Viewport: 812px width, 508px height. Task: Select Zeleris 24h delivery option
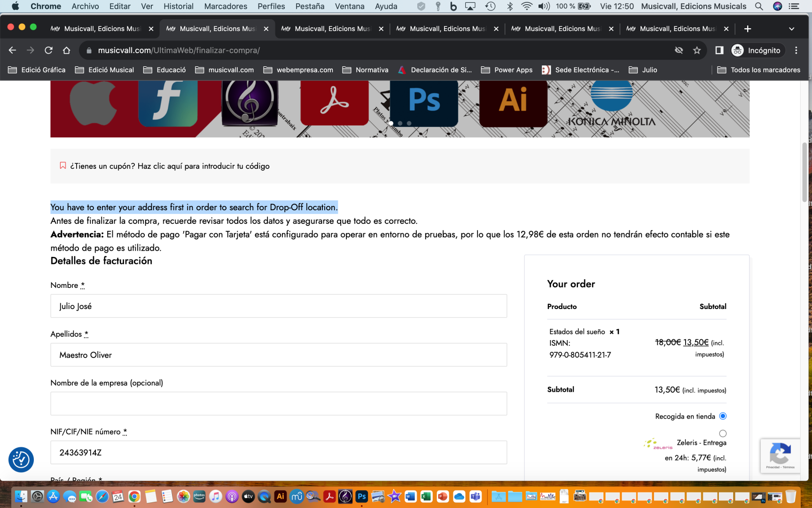[x=723, y=433]
